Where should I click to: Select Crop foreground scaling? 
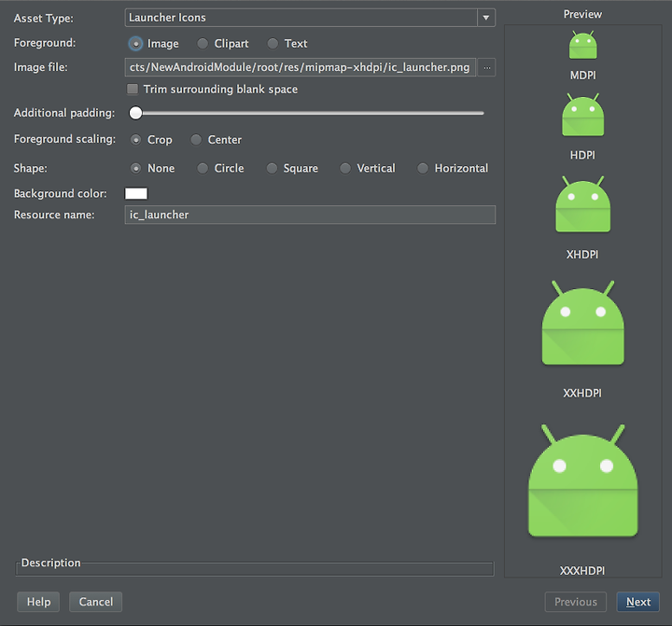pyautogui.click(x=135, y=140)
